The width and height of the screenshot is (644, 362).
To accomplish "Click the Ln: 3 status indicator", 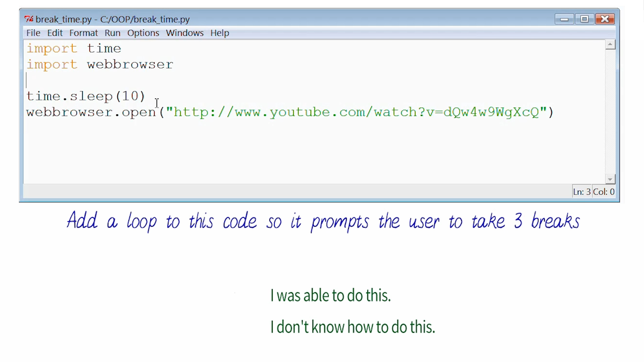I will (581, 192).
